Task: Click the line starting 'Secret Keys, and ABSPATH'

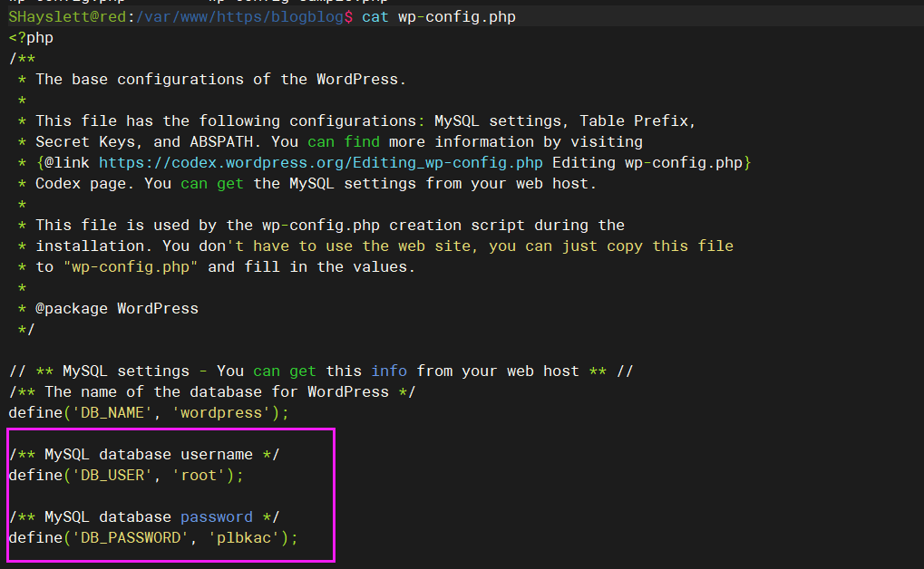Action: point(330,142)
